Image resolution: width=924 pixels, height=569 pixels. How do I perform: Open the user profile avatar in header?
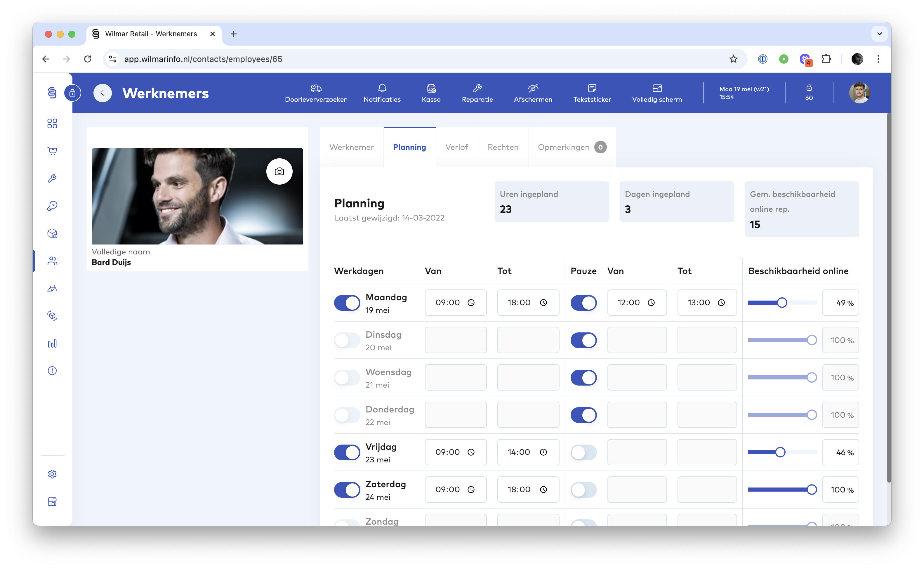[859, 93]
